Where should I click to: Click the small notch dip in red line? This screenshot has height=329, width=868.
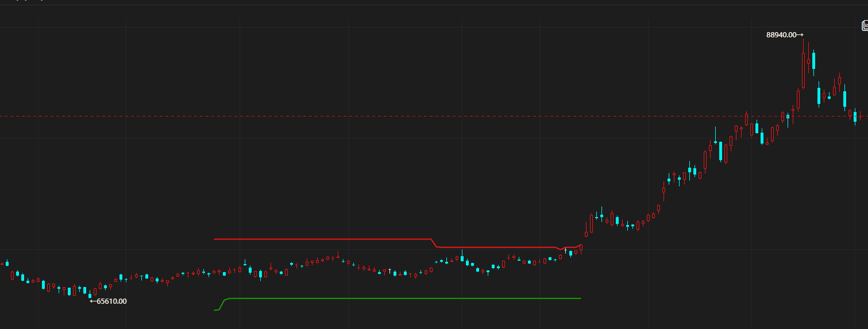[x=560, y=249]
